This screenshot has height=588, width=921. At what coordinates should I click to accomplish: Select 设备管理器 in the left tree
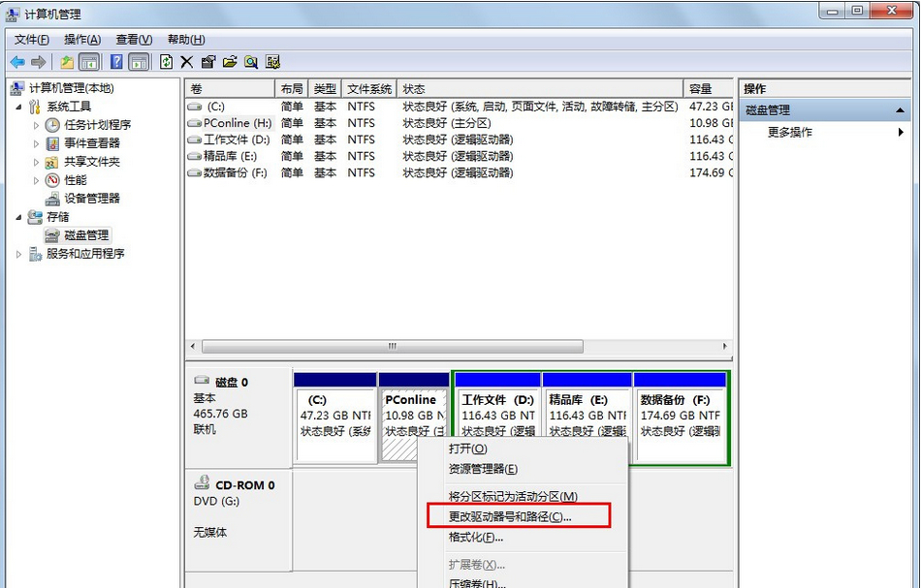coord(92,199)
